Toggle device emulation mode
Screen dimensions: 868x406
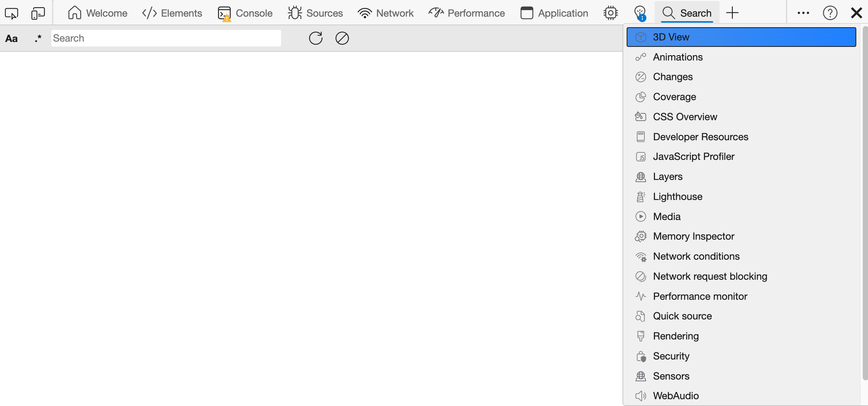coord(38,12)
